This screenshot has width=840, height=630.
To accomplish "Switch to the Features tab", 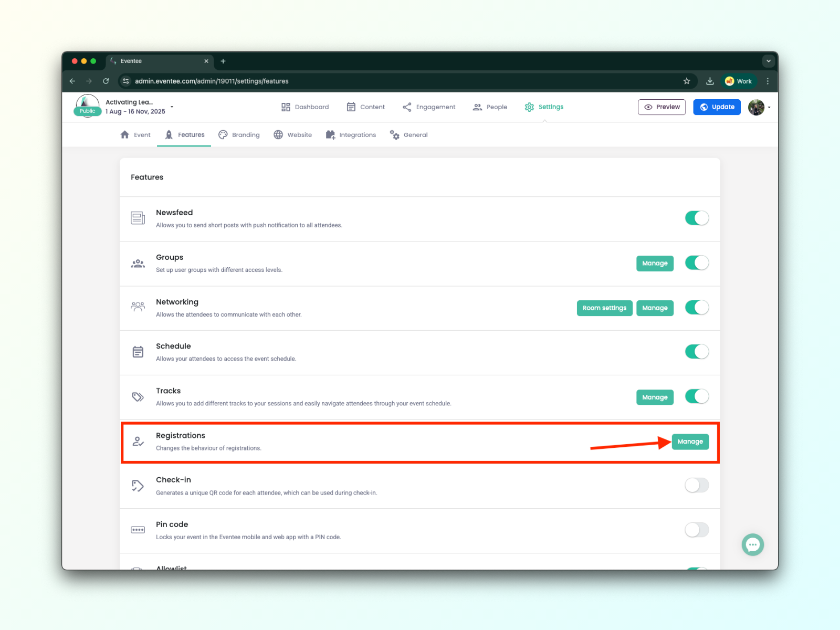I will tap(184, 135).
